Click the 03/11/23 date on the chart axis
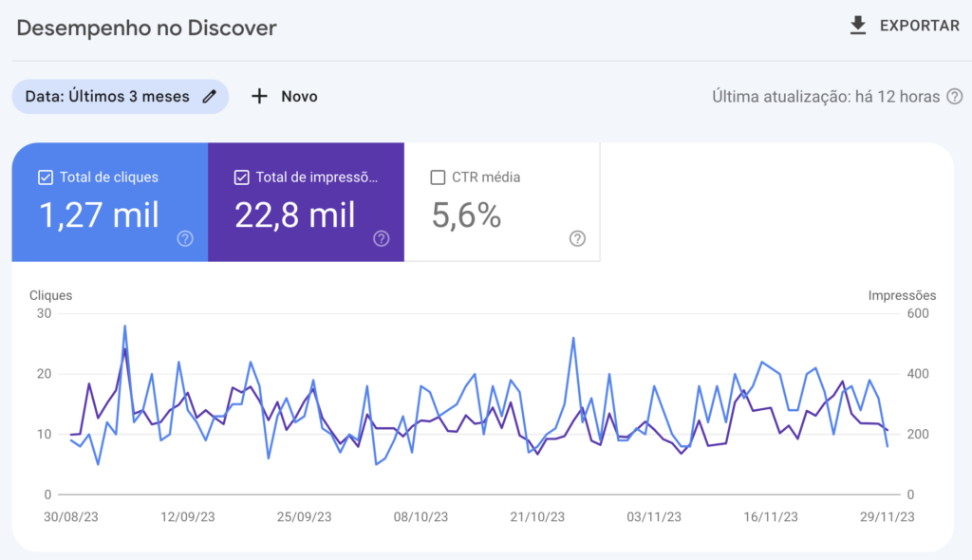Image resolution: width=972 pixels, height=560 pixels. pos(653,516)
